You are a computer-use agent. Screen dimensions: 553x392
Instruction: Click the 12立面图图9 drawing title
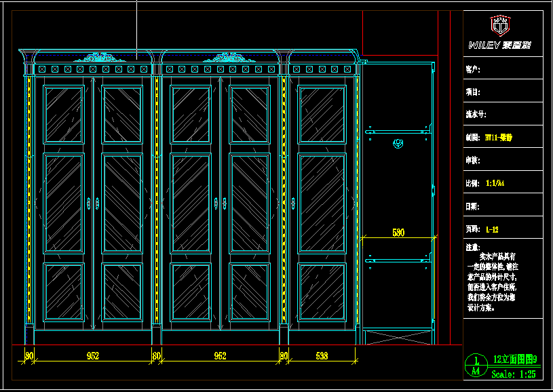pos(515,359)
